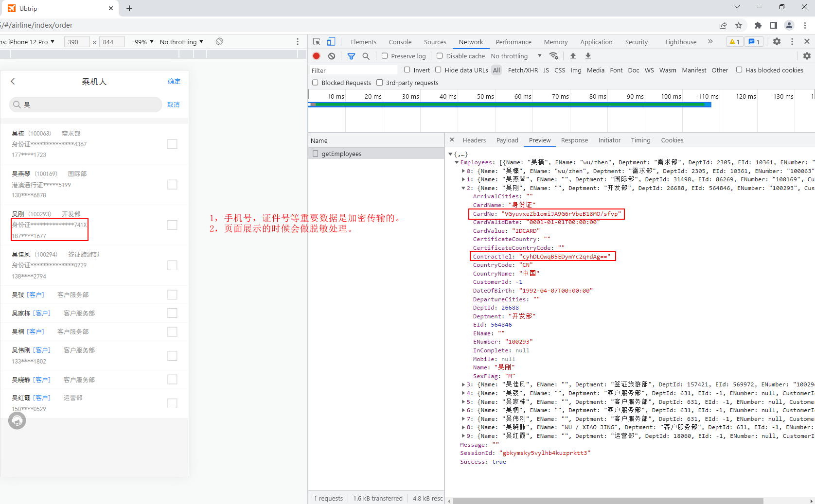The height and width of the screenshot is (504, 815).
Task: Click the passenger search box
Action: tap(86, 104)
